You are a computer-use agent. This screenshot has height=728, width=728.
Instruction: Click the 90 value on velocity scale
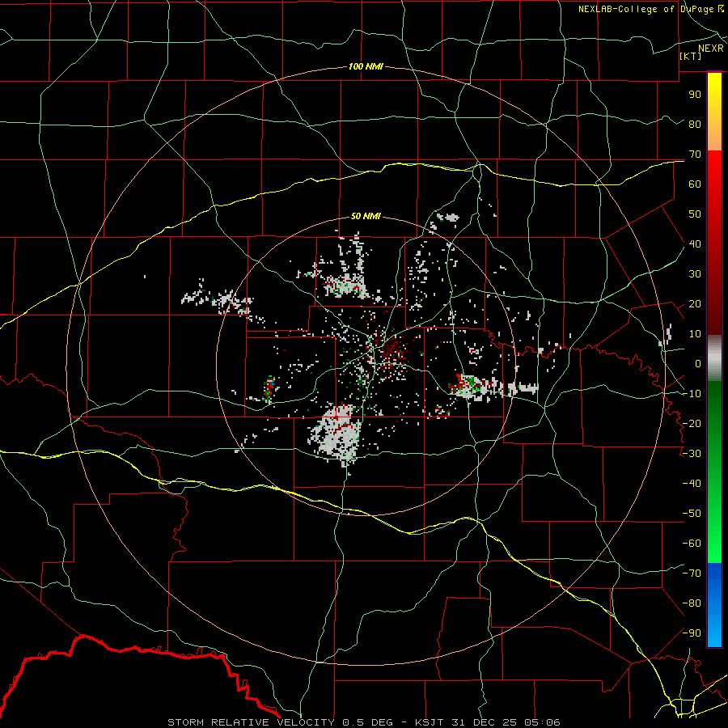tap(695, 95)
